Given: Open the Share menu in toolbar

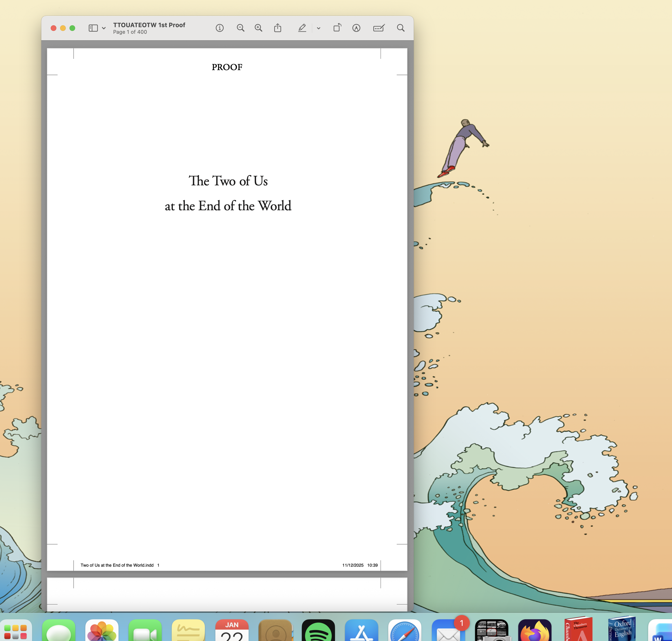Looking at the screenshot, I should coord(278,28).
